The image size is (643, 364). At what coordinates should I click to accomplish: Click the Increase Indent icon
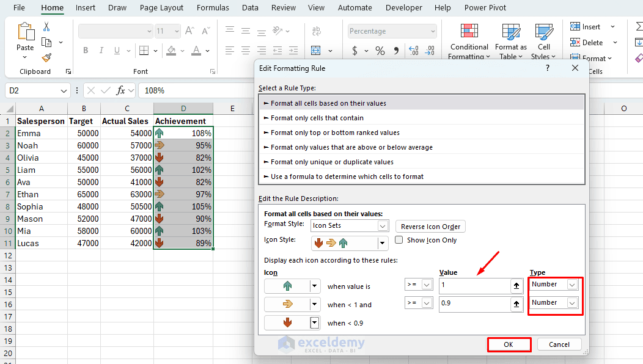coord(293,51)
